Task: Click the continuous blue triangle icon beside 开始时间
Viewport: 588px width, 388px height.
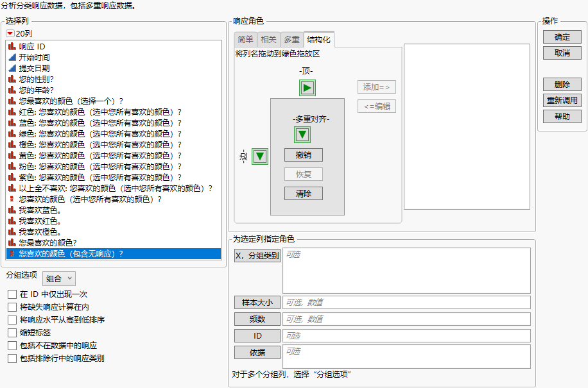Action: tap(10, 56)
